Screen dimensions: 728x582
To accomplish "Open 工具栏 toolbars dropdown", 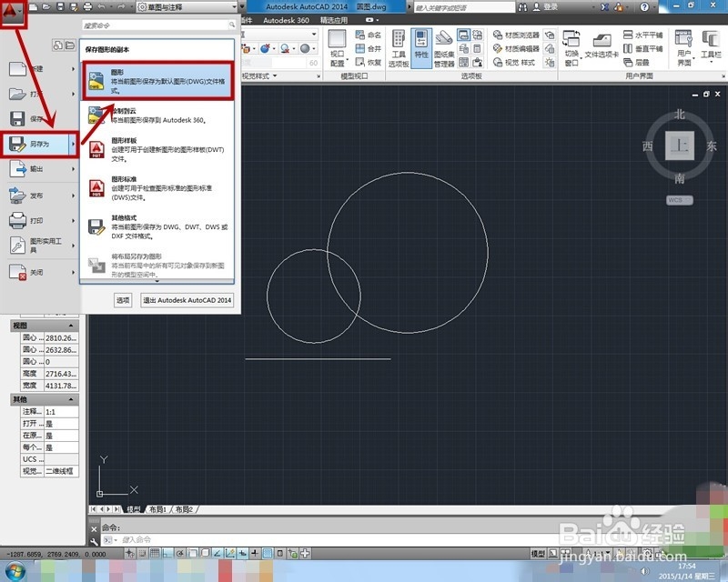I will click(711, 46).
